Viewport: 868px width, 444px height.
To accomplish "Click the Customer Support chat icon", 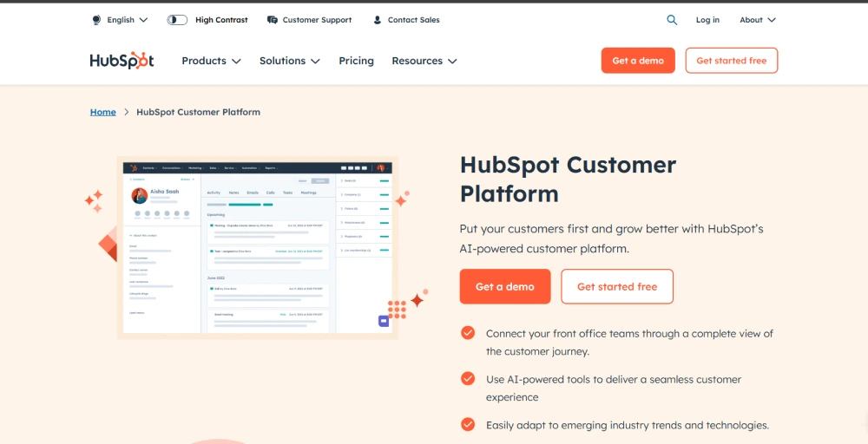I will 272,20.
